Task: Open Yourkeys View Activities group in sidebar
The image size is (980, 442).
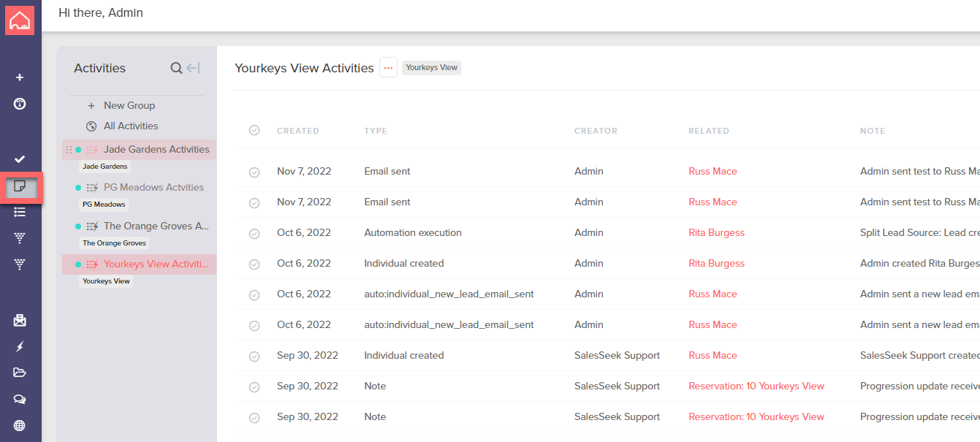Action: [x=156, y=264]
